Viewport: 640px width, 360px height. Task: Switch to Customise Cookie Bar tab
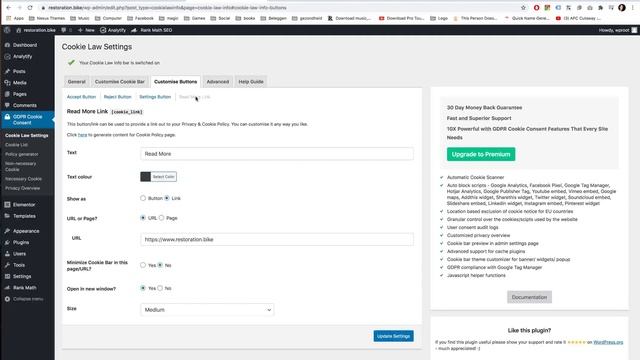point(120,82)
